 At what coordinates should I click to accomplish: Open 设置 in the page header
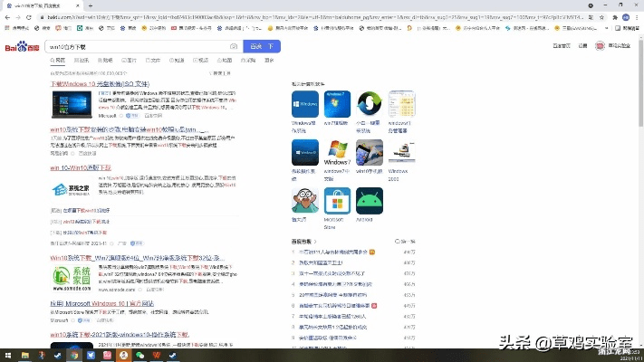coord(582,45)
